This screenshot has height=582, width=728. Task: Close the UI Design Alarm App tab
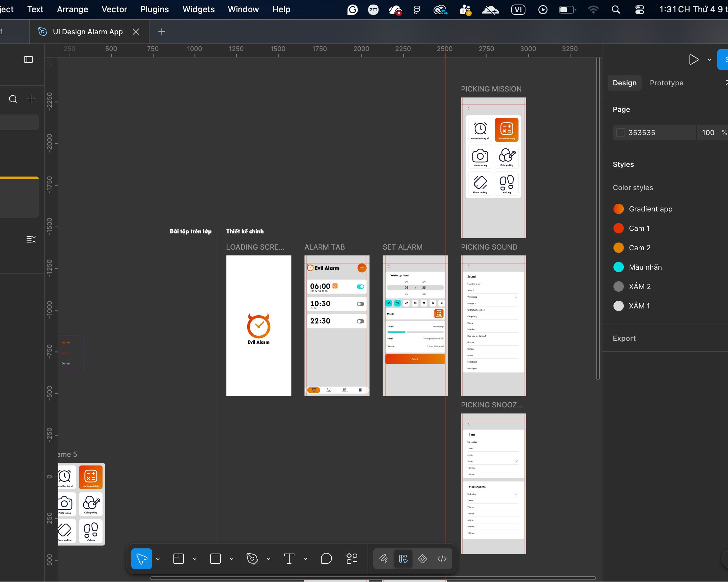point(136,32)
